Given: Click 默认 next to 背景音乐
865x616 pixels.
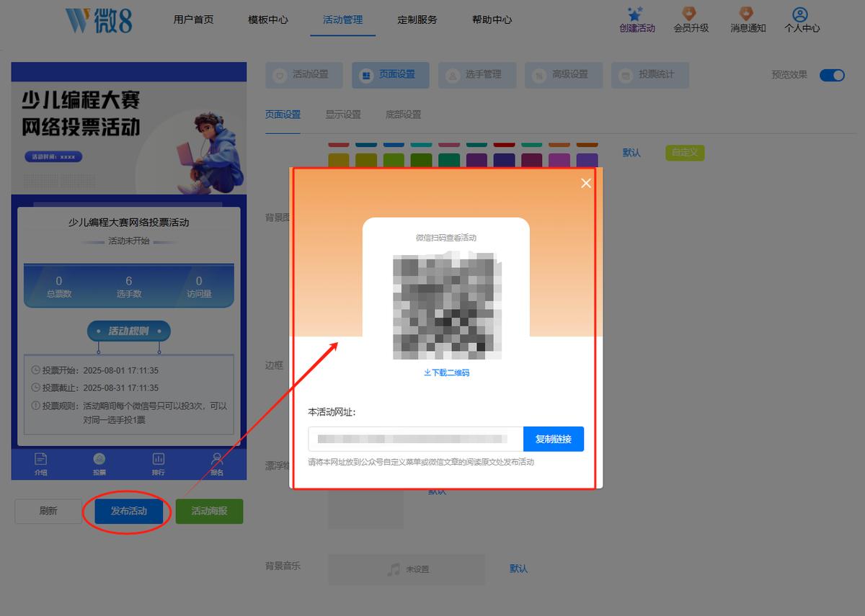Looking at the screenshot, I should click(519, 568).
